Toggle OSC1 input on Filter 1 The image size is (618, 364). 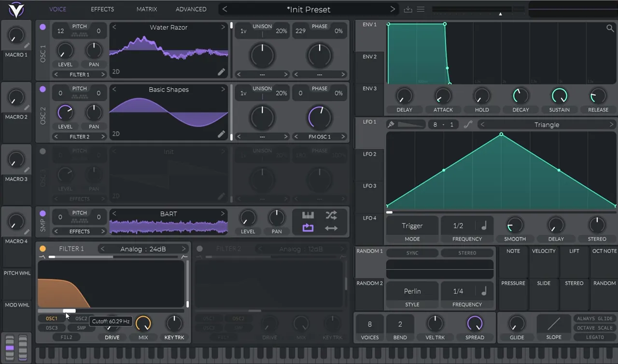click(52, 319)
